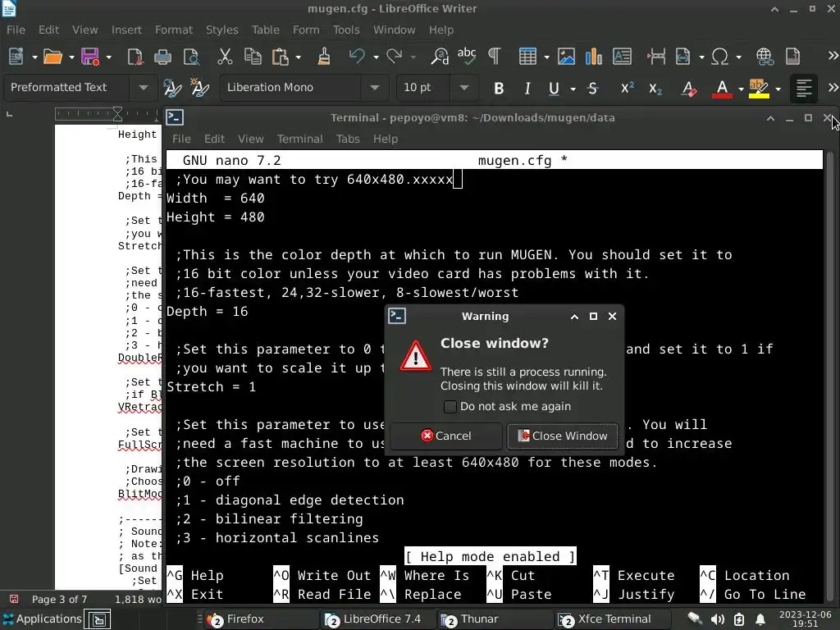Click Insert Special Character omega icon
The image size is (840, 630).
pyautogui.click(x=719, y=57)
